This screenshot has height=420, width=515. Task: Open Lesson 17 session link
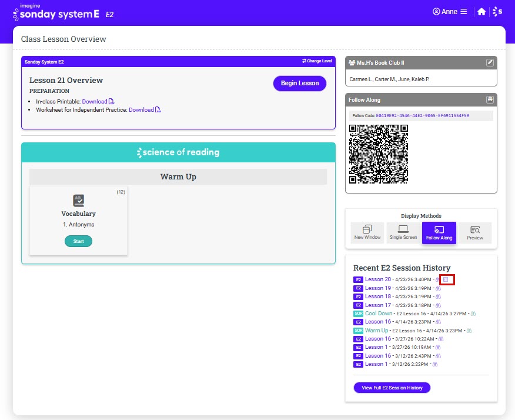pos(378,305)
